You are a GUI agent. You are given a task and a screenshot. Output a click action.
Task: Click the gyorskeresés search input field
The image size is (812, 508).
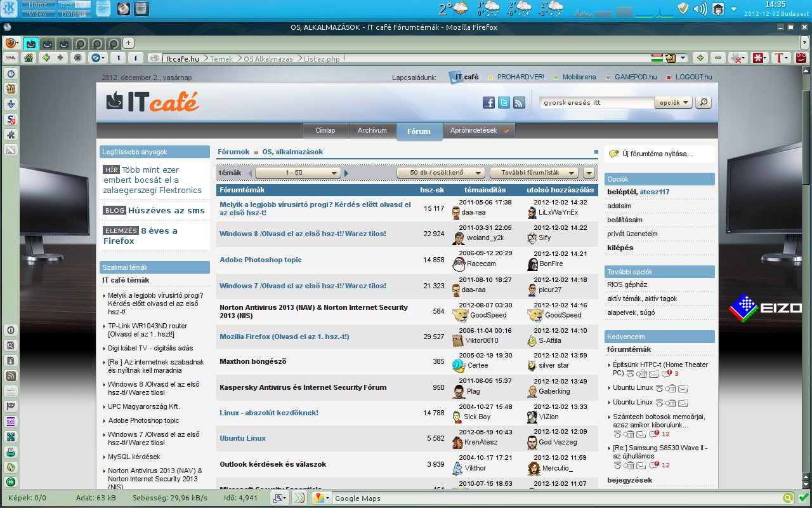pos(596,102)
